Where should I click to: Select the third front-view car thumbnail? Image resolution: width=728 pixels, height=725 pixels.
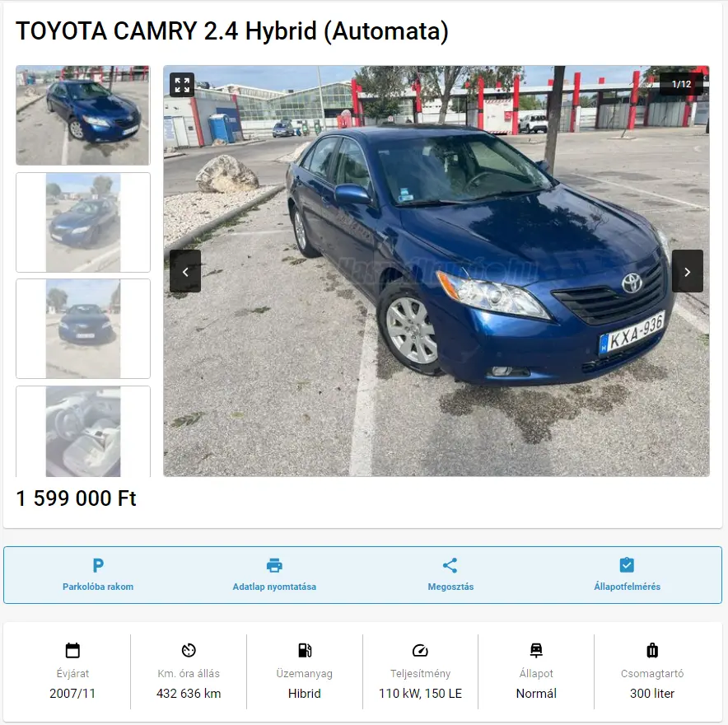point(83,329)
